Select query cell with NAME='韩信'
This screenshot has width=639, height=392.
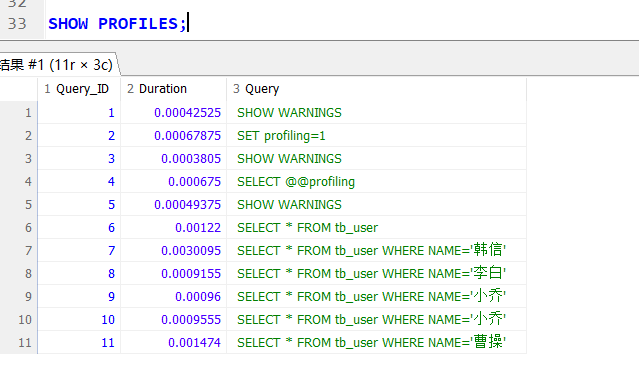[x=377, y=251]
